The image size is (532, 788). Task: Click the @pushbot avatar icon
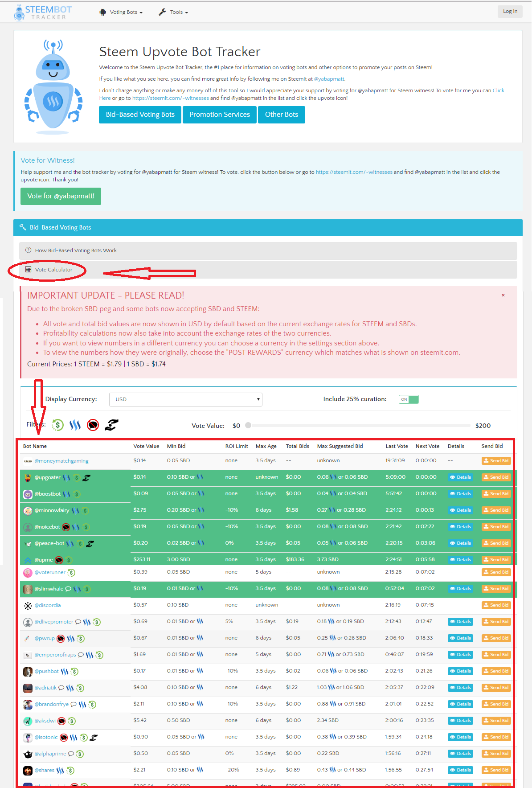28,672
